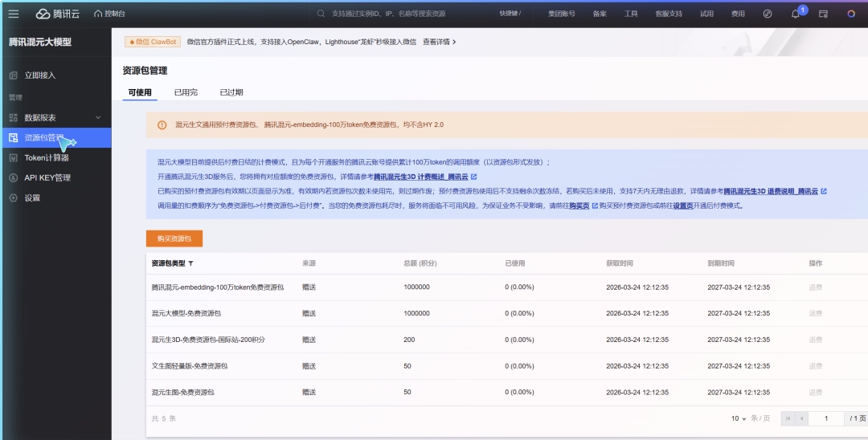Open the 10 条/页 page size dropdown
The width and height of the screenshot is (868, 440).
tap(739, 418)
